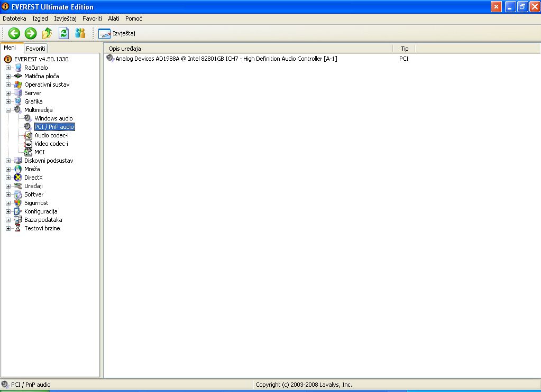This screenshot has width=541, height=392.
Task: Click the Softver tree icon
Action: coord(18,194)
